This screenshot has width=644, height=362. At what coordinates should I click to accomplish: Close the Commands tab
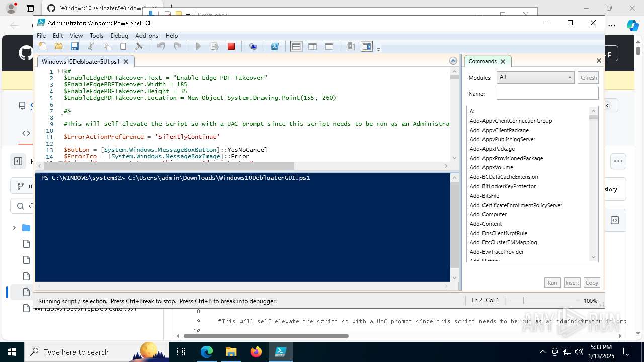pos(503,61)
